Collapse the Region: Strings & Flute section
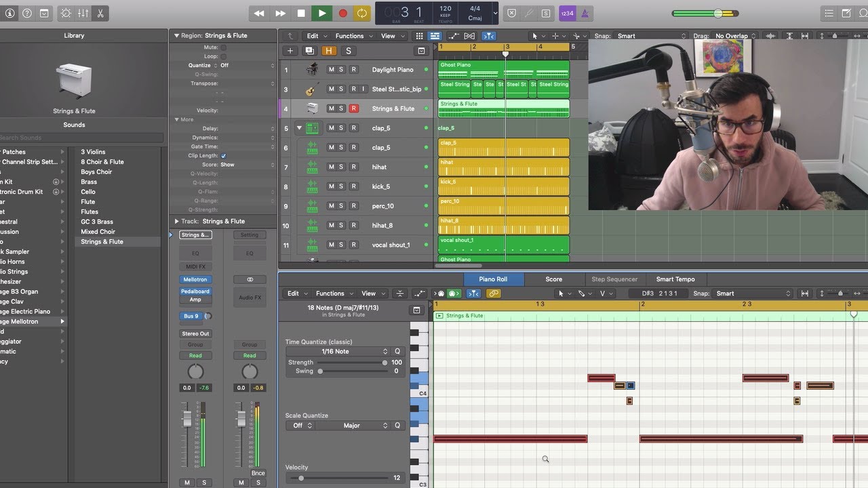This screenshot has width=868, height=488. (x=176, y=35)
